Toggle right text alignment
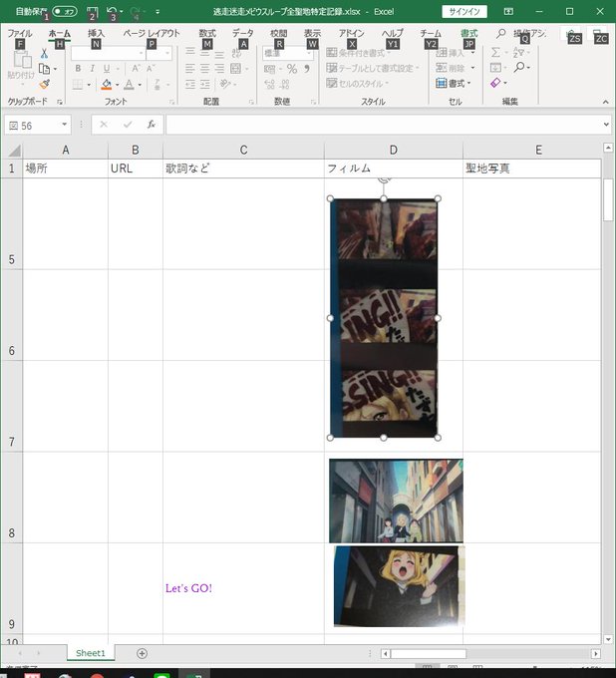Image resolution: width=616 pixels, height=678 pixels. tap(219, 69)
